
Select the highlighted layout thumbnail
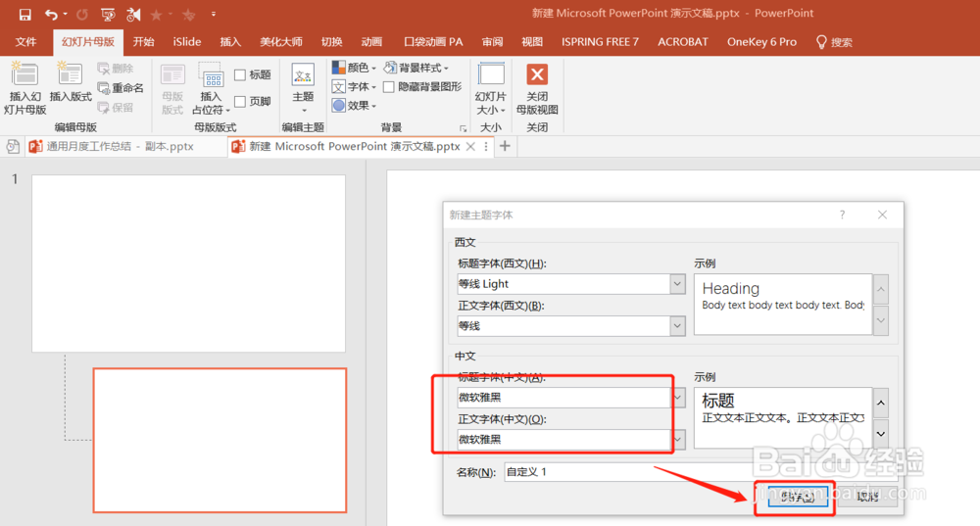[x=220, y=441]
